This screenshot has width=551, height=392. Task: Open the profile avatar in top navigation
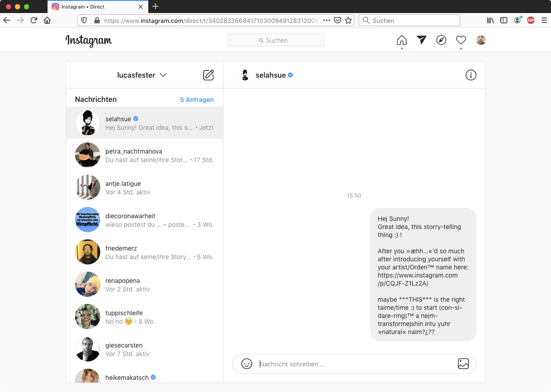(481, 40)
